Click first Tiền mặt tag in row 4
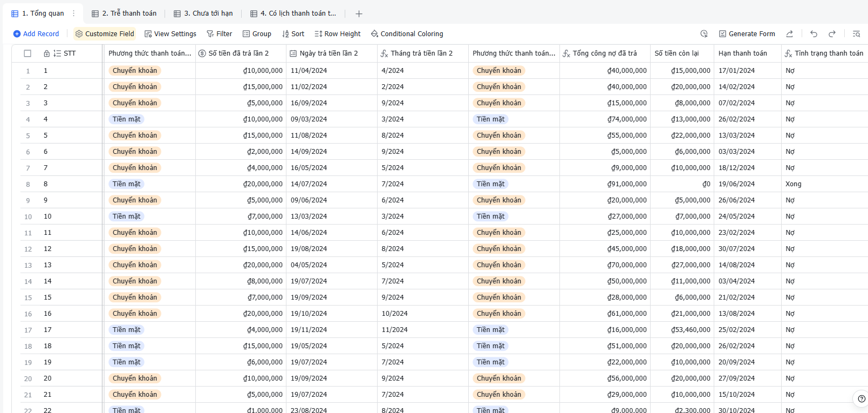 [127, 119]
